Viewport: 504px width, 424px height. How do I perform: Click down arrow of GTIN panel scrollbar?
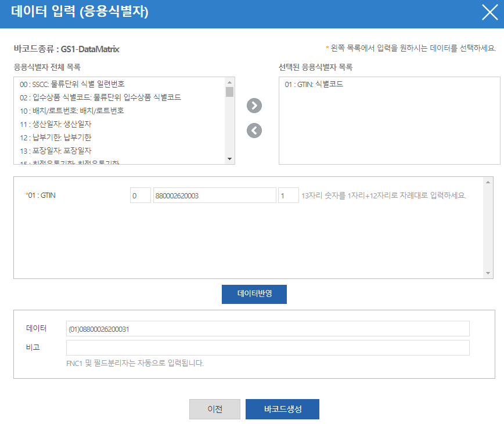(x=488, y=273)
